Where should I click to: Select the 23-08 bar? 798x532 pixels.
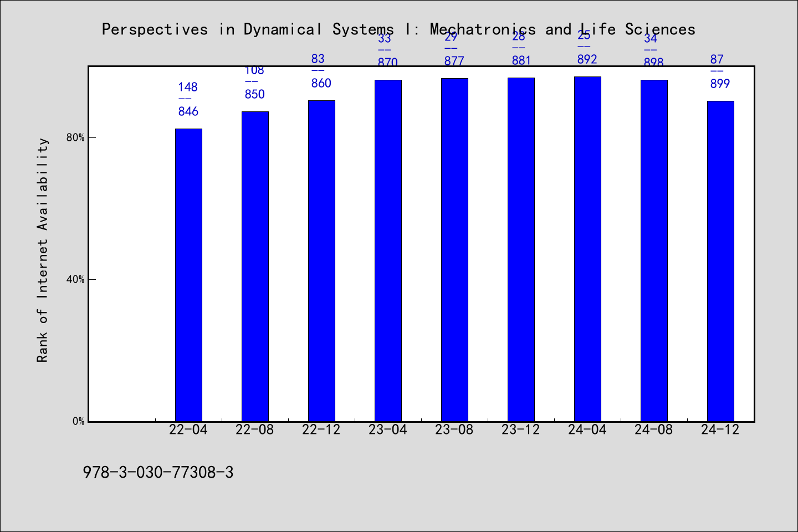[454, 250]
